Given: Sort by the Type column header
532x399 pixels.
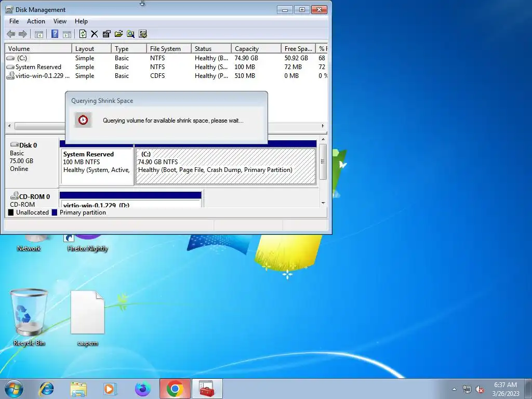Looking at the screenshot, I should [129, 48].
